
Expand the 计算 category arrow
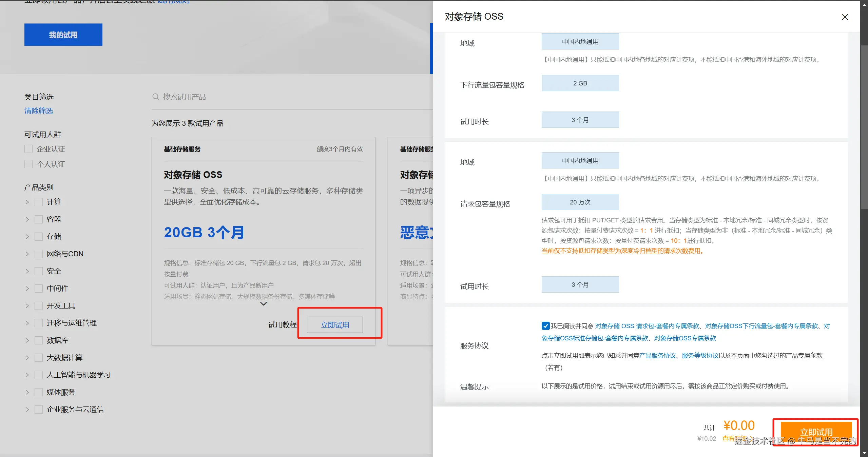(x=27, y=202)
